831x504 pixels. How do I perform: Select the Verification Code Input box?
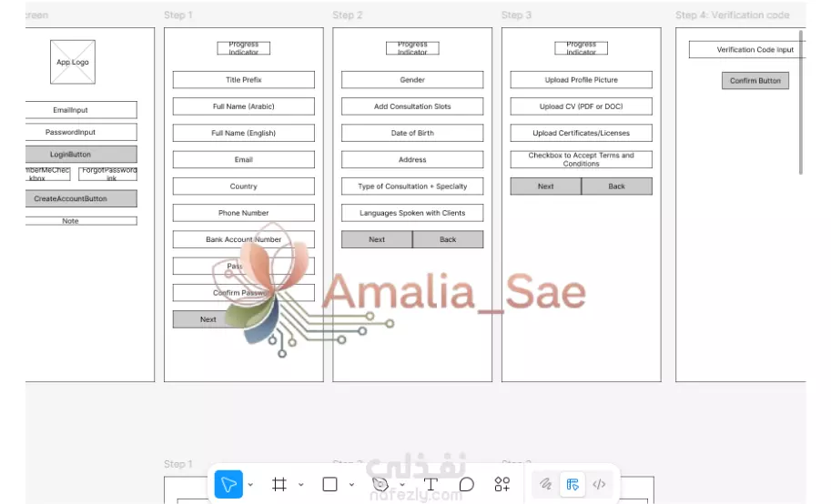pos(747,49)
